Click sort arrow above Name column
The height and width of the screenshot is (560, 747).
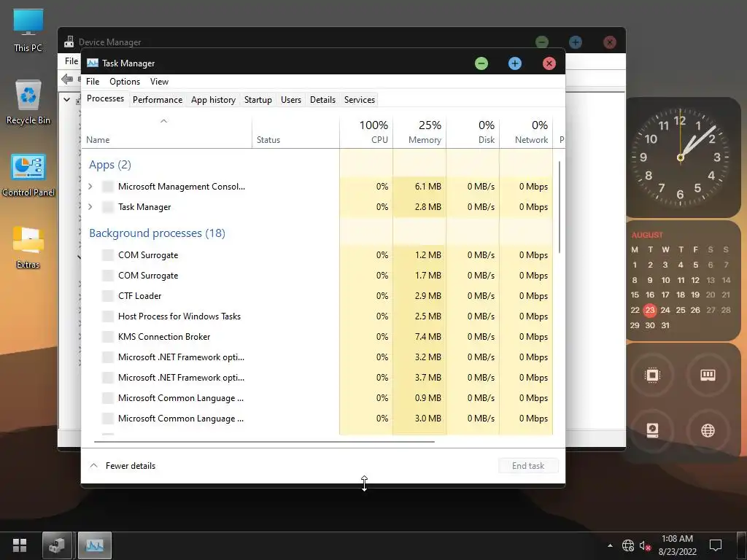coord(163,121)
